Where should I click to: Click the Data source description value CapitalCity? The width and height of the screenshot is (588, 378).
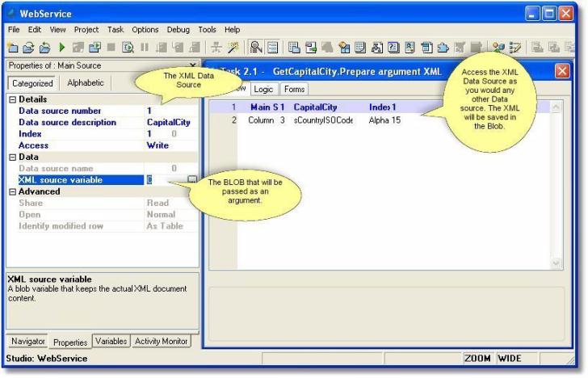[x=169, y=123]
